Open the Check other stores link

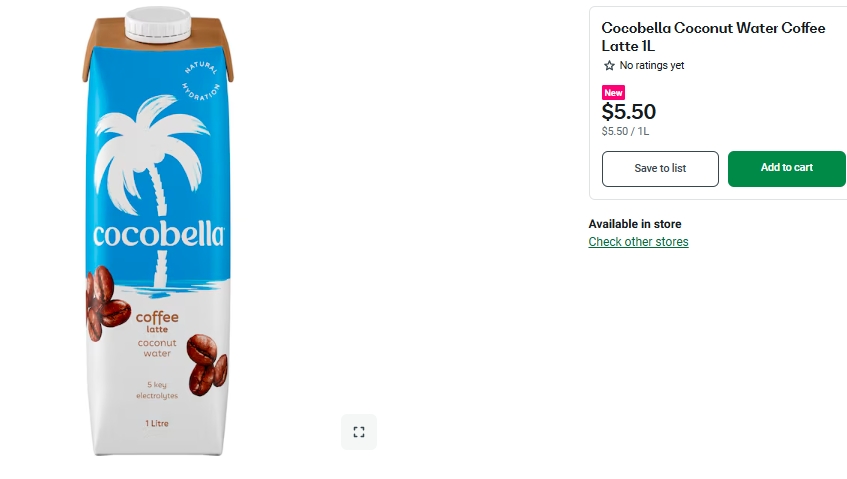pos(638,242)
